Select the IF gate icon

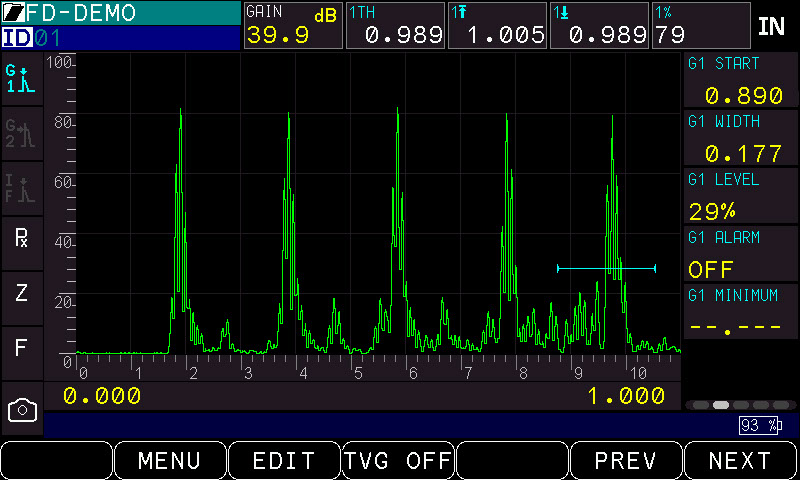21,188
